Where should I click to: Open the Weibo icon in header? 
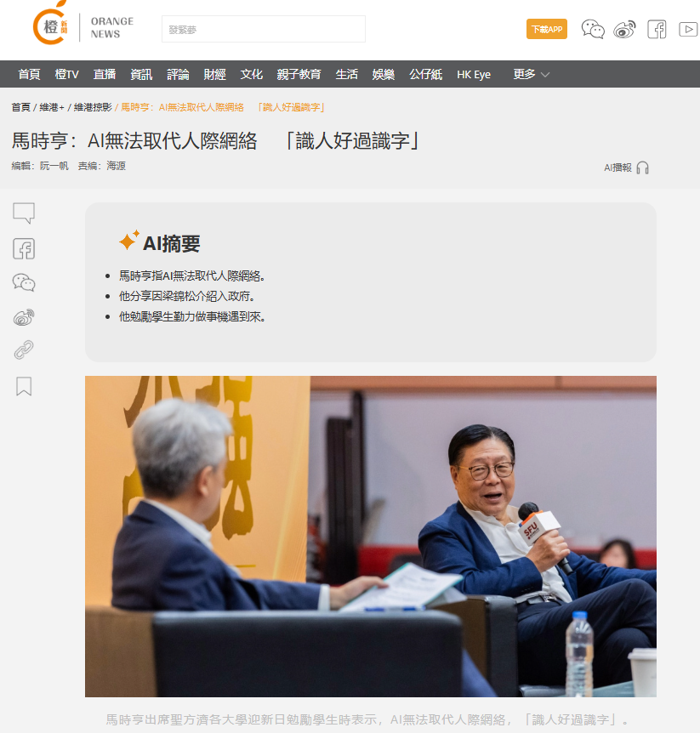pos(624,29)
